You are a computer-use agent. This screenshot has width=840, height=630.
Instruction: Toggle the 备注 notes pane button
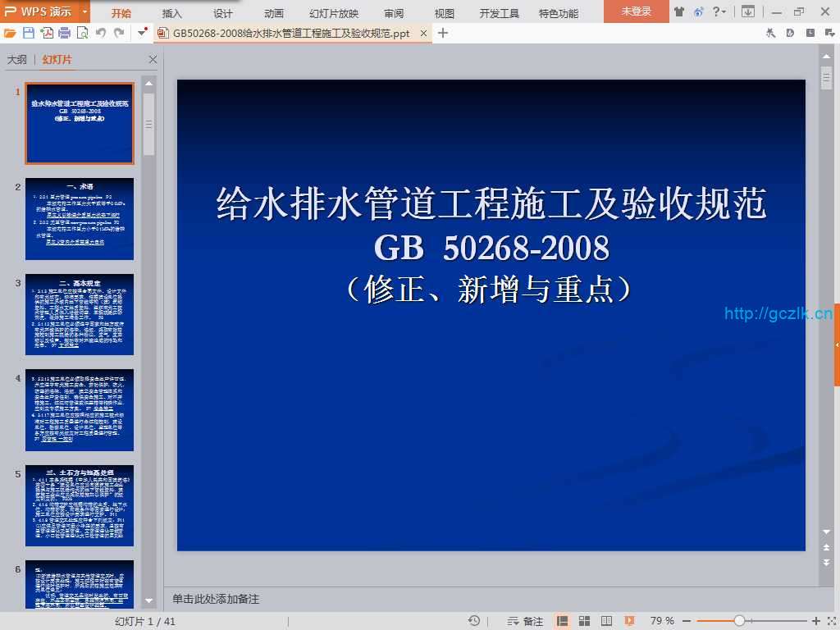click(526, 621)
